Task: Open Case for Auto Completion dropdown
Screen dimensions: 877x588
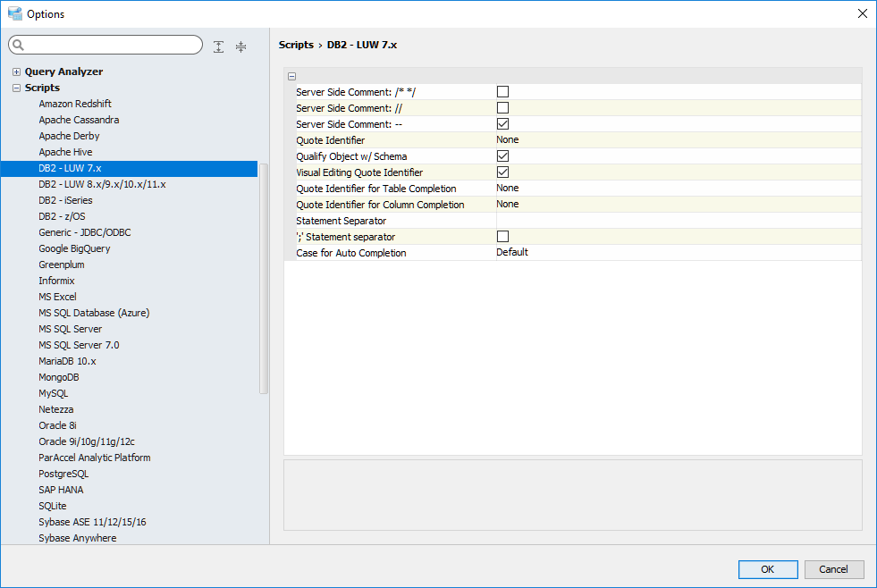Action: (678, 252)
